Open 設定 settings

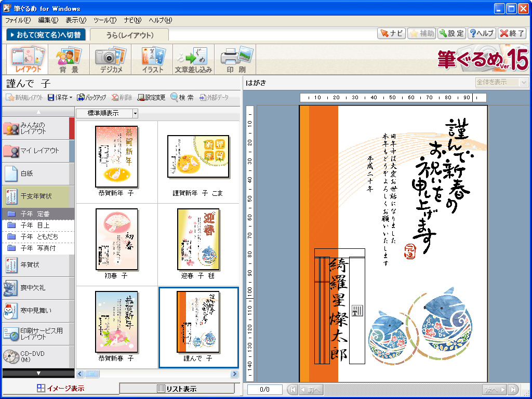click(451, 33)
